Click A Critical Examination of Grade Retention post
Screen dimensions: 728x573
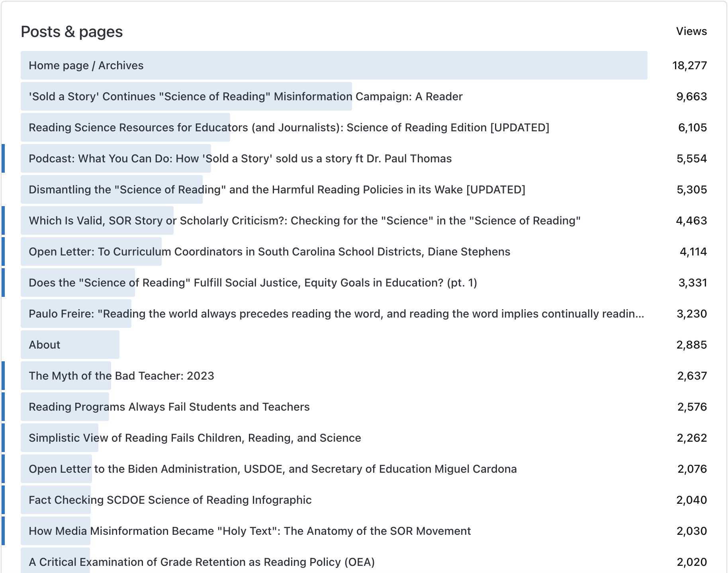coord(202,562)
